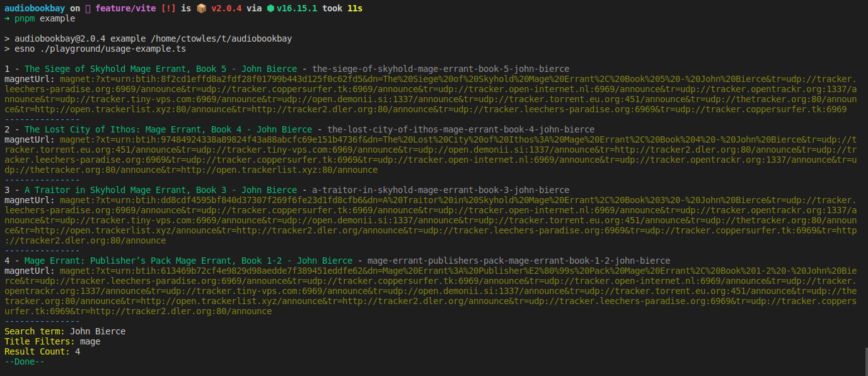
Task: Click the 'audiobookbay' directory name in prompt
Action: pos(35,8)
